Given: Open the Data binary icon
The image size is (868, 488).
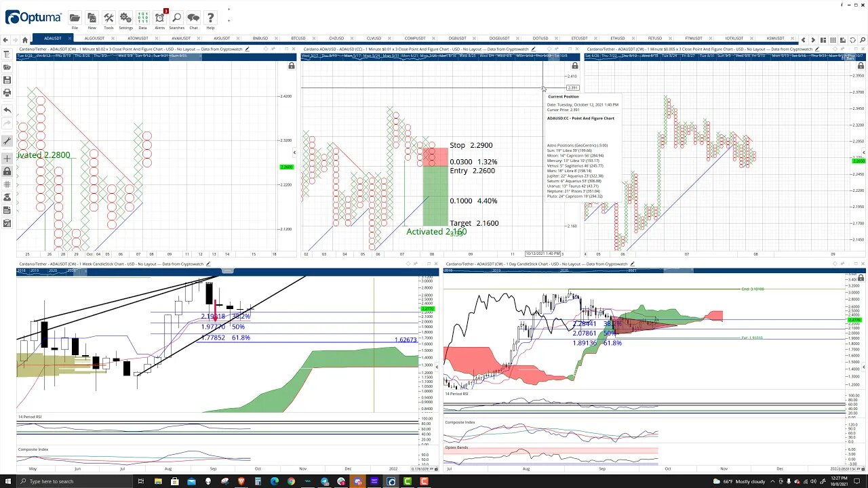Looking at the screenshot, I should [x=142, y=18].
